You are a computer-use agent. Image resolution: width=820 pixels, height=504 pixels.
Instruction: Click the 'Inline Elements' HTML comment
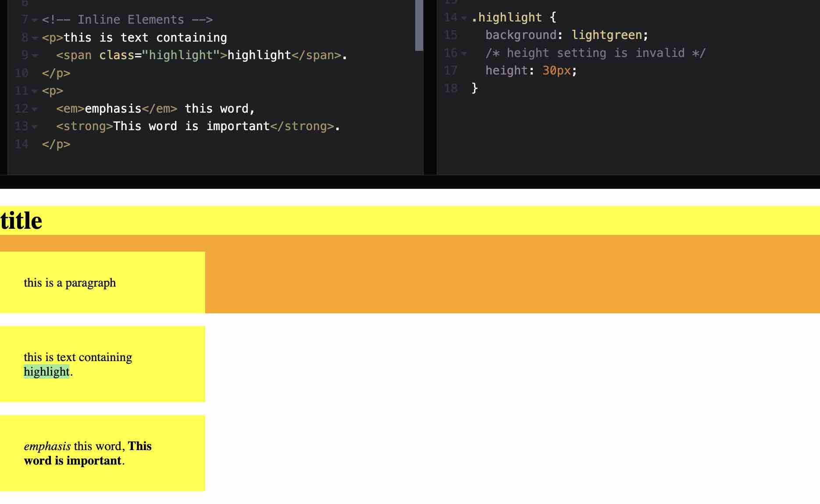[x=127, y=20]
